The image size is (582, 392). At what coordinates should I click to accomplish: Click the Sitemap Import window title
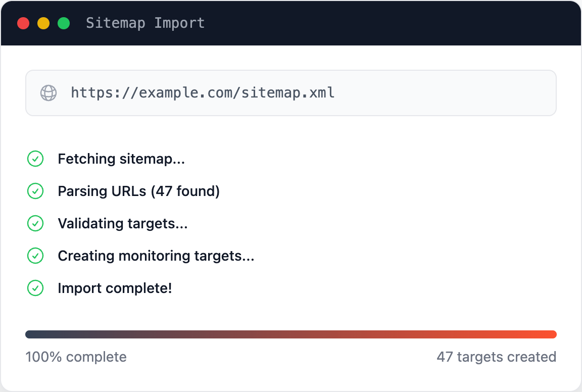pos(145,23)
